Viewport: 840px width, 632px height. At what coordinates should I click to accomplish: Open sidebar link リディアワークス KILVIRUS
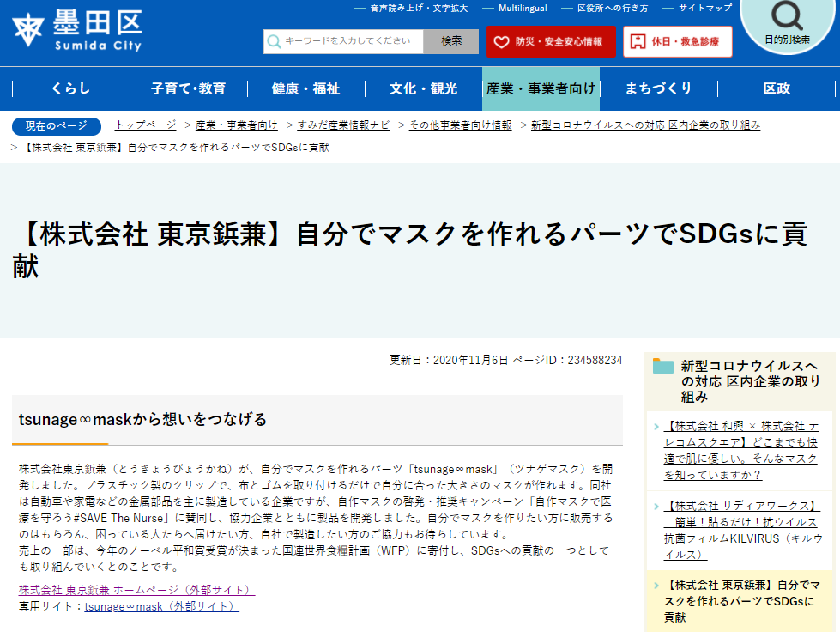click(743, 530)
